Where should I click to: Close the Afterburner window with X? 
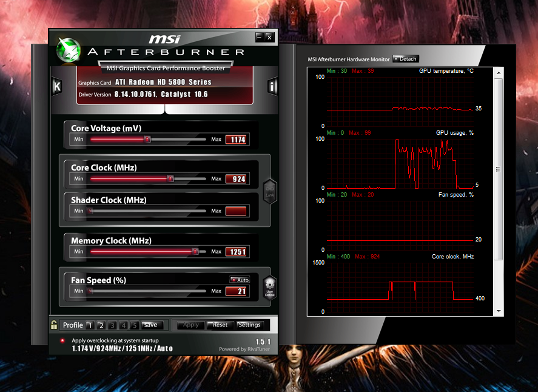pos(269,37)
